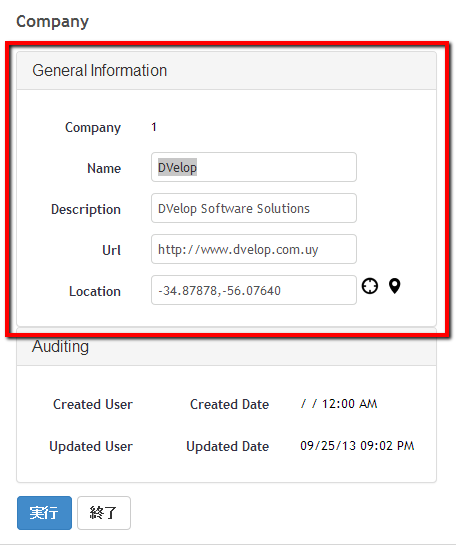
Task: Click the General Information panel header
Action: [226, 71]
